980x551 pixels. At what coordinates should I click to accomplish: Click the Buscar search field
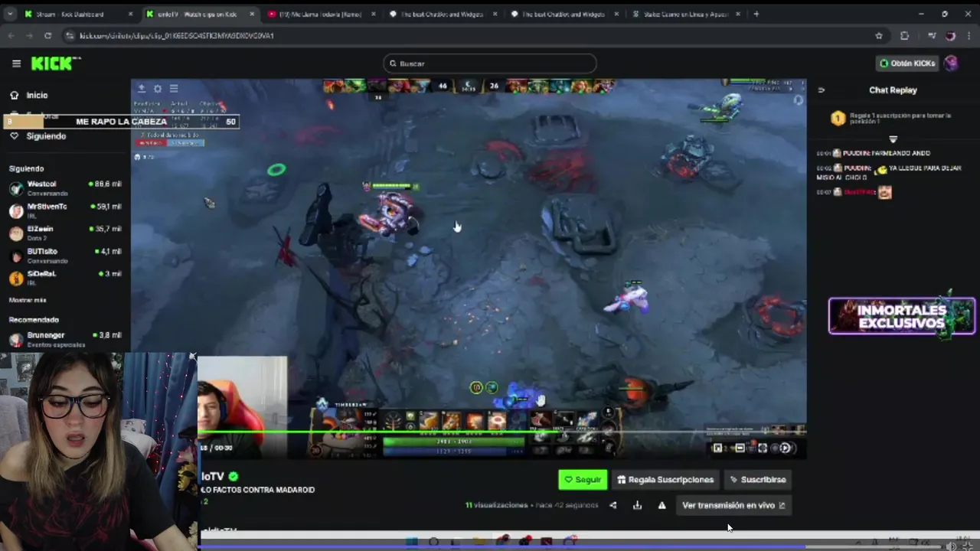[490, 64]
